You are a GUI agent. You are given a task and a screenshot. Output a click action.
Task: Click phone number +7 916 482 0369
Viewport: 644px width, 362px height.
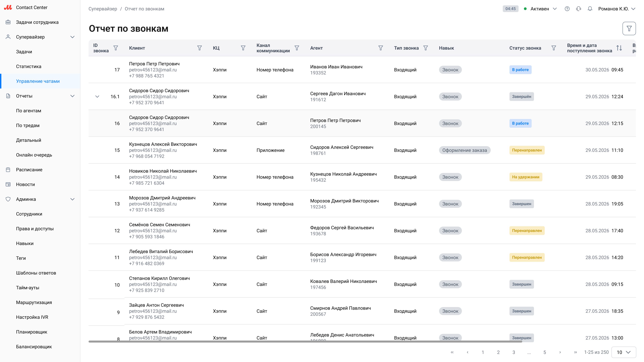coord(147,264)
